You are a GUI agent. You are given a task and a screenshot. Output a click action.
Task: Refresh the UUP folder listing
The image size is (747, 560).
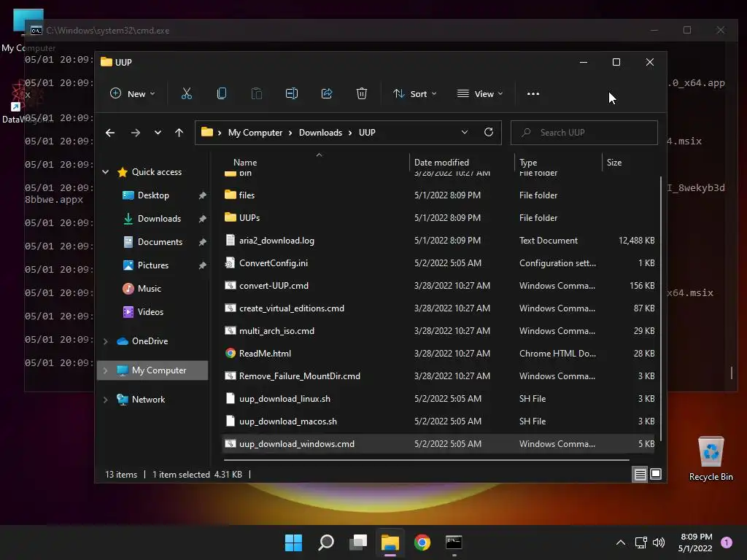point(489,132)
